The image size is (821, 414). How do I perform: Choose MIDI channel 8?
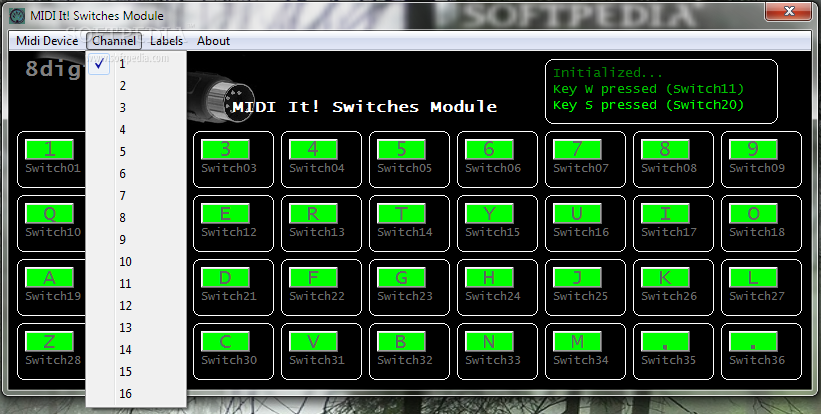tap(136, 218)
